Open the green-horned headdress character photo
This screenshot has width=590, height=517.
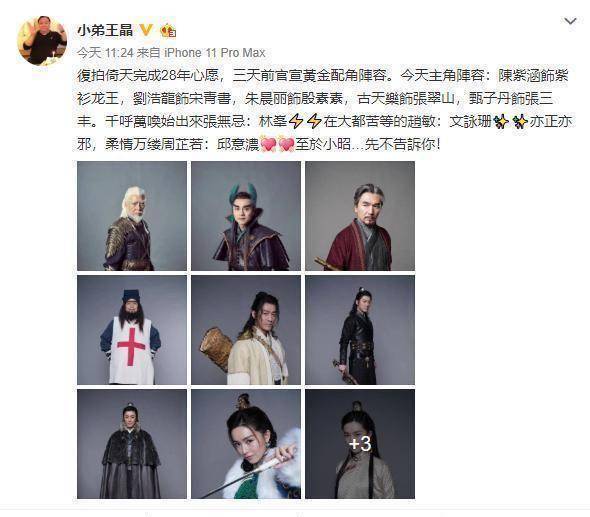(x=246, y=216)
